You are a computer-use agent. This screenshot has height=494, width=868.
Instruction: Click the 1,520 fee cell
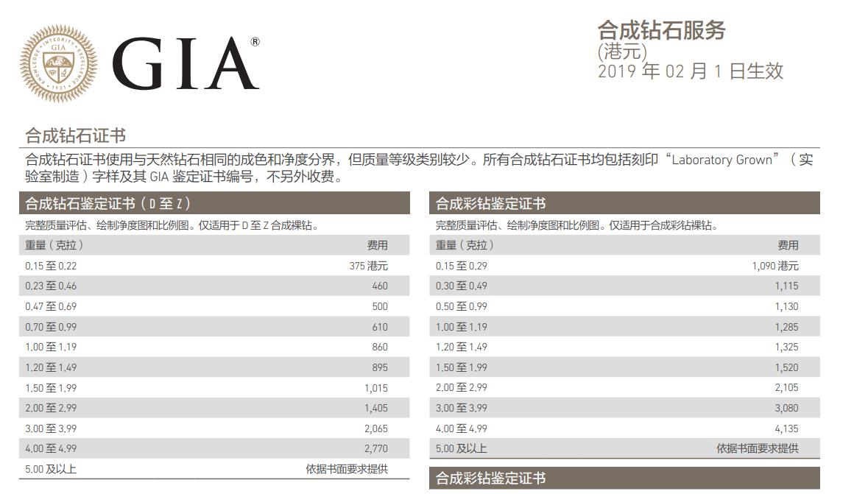[x=786, y=367]
